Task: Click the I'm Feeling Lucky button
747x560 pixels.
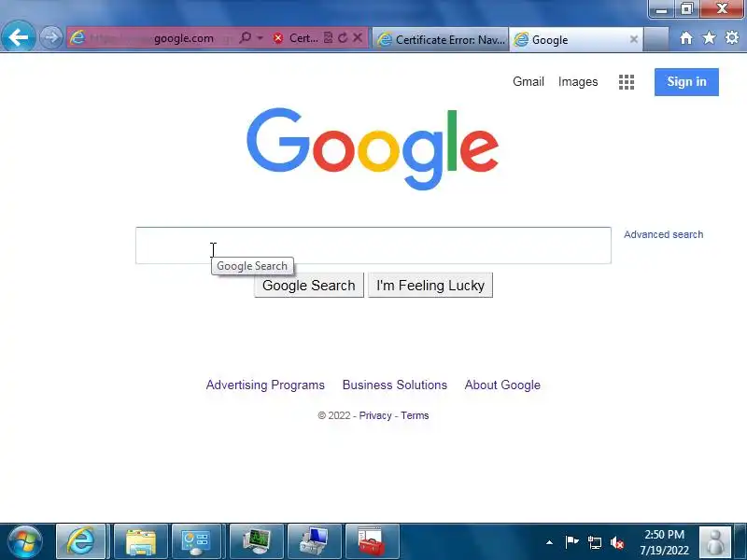Action: (x=430, y=286)
